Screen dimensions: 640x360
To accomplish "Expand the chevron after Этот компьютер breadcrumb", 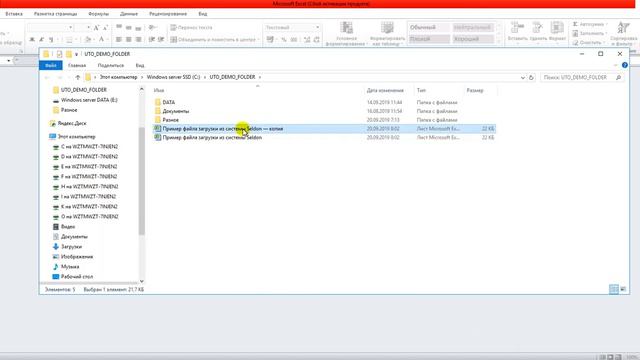I will tap(142, 77).
